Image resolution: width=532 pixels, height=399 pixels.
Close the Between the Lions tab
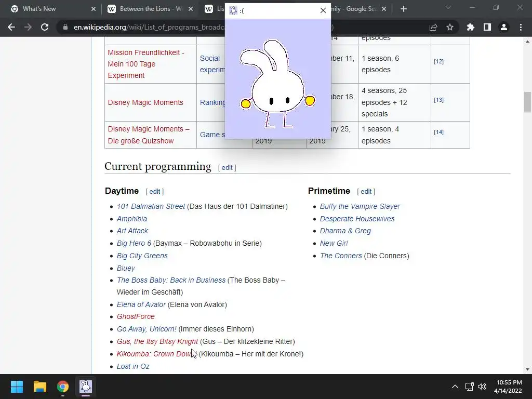[x=191, y=9]
